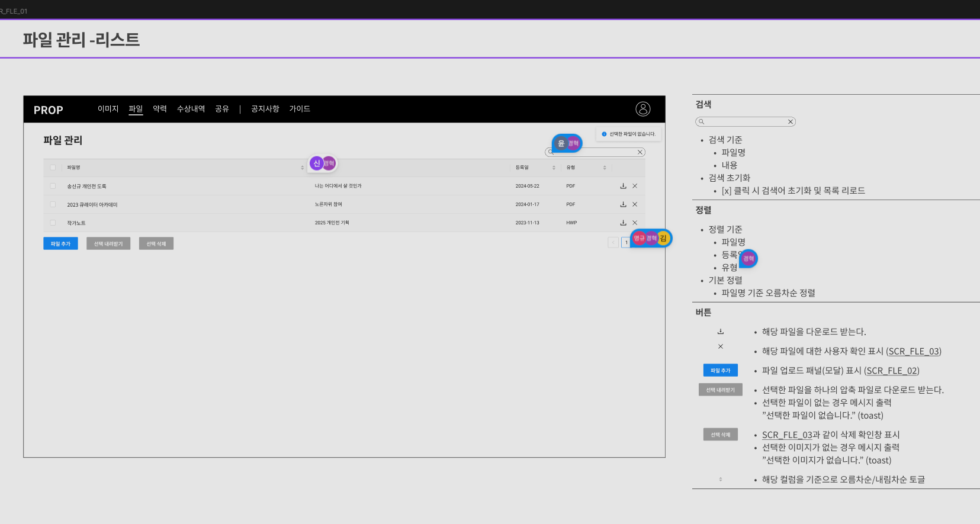
Task: Click the 2023-11-13 date cell
Action: pos(527,223)
